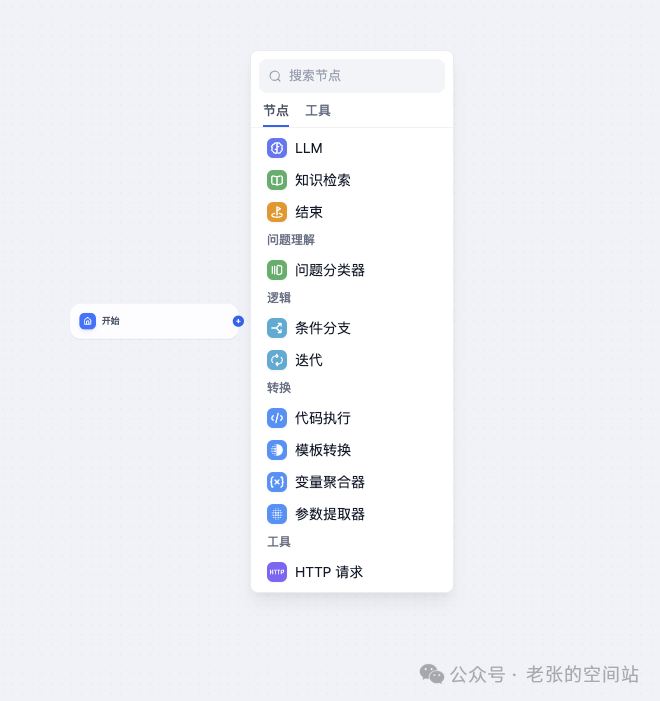Click the purple HTTP request icon
This screenshot has height=701, width=660.
click(277, 572)
